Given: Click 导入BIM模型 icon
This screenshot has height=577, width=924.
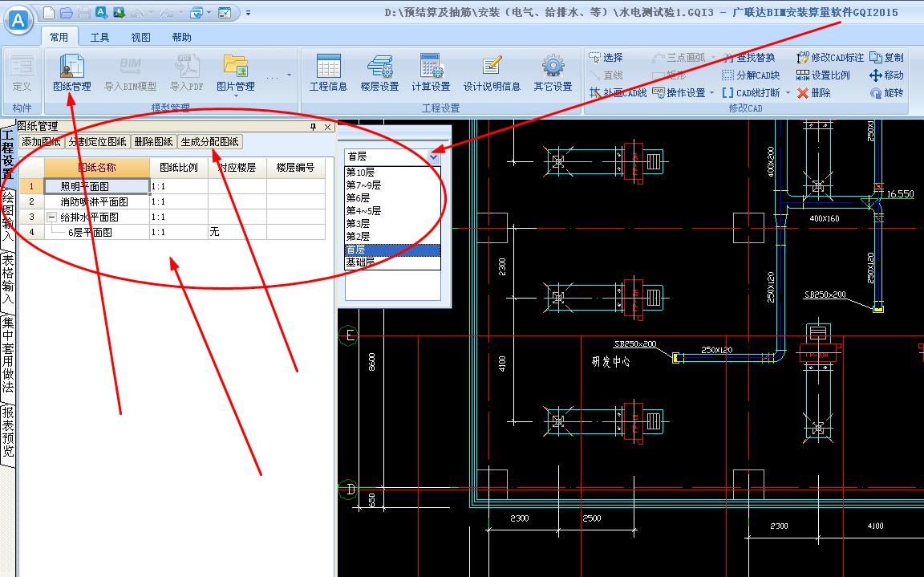Looking at the screenshot, I should (130, 73).
